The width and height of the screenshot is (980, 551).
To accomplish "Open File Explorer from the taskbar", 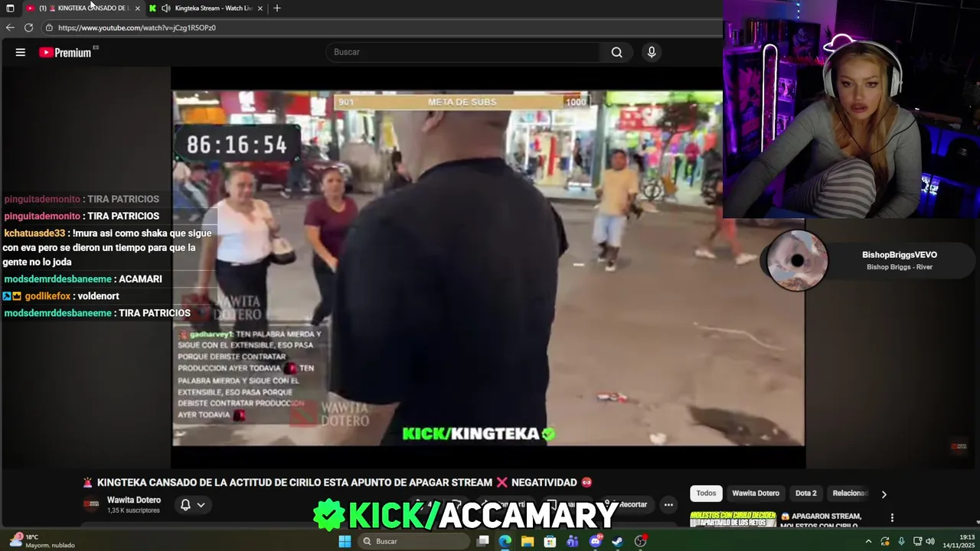I will point(528,541).
